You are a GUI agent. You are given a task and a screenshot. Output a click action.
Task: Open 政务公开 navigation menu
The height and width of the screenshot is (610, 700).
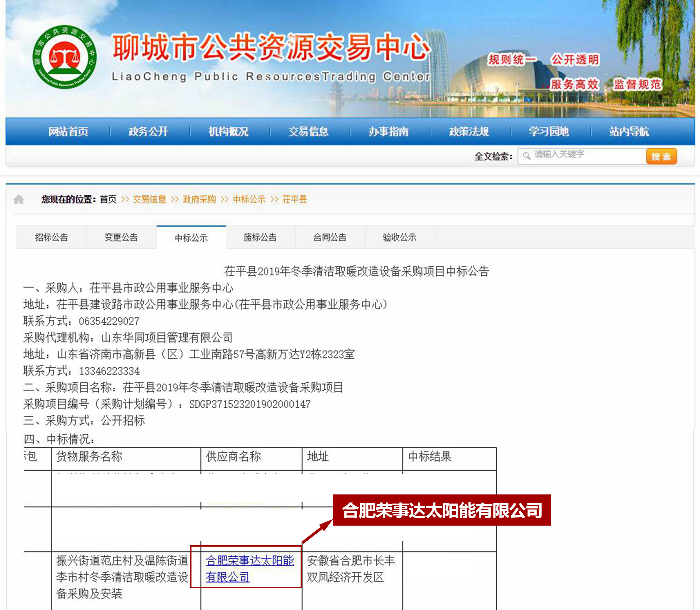coord(148,132)
